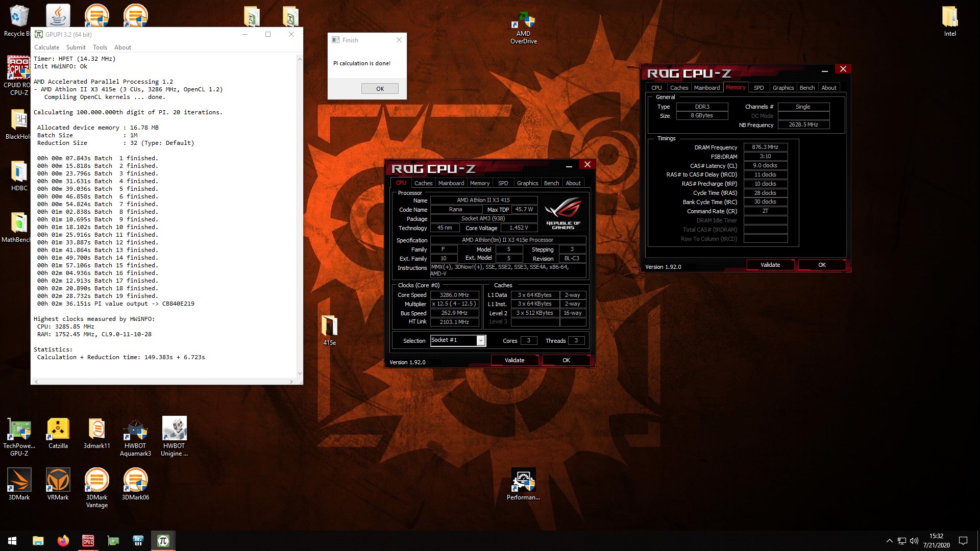Click the DRAM Frequency value 876.3 MHz

(765, 147)
